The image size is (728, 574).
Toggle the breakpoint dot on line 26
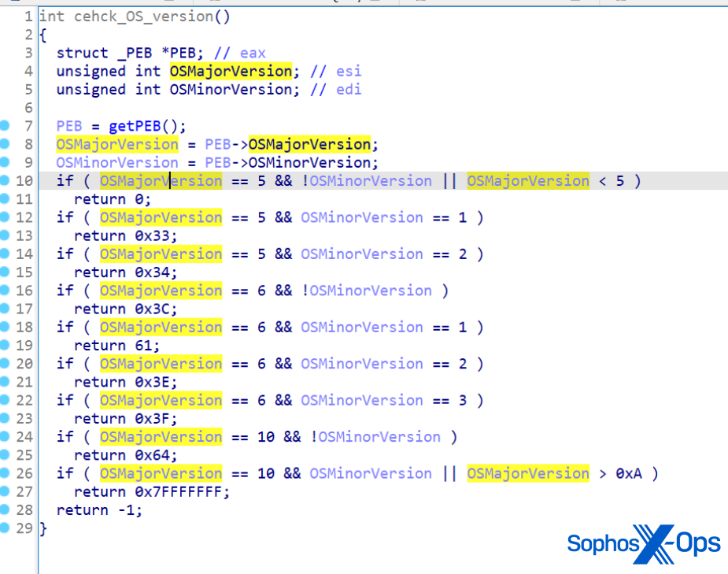pos(5,473)
